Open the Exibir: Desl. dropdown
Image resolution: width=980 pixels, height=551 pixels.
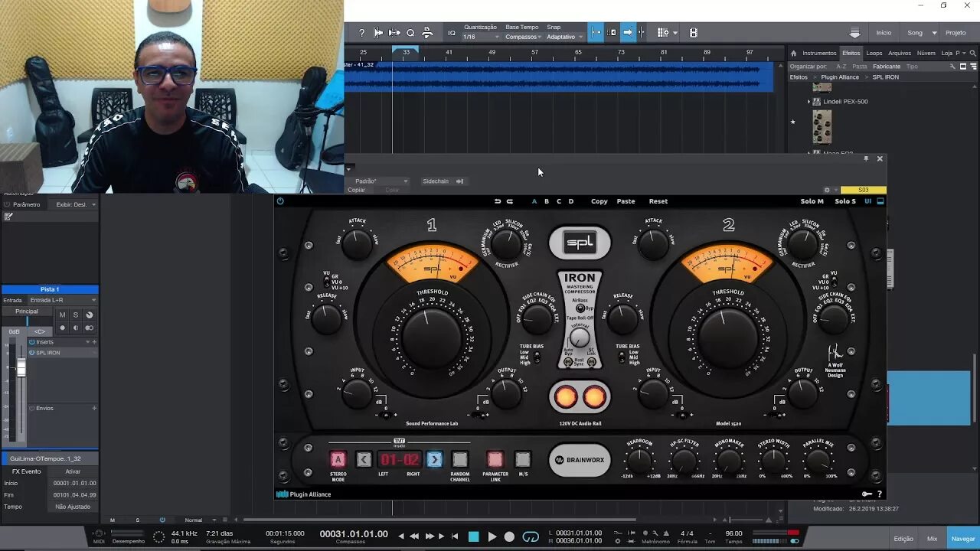tap(75, 204)
